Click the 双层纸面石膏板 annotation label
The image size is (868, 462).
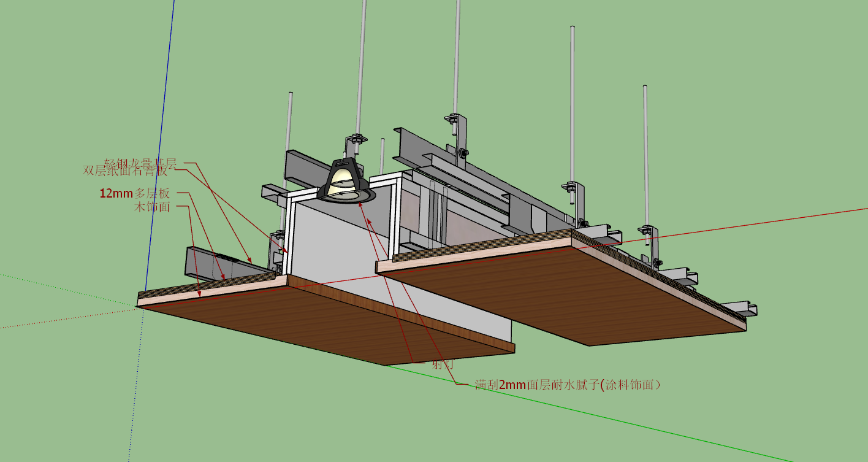click(x=125, y=171)
